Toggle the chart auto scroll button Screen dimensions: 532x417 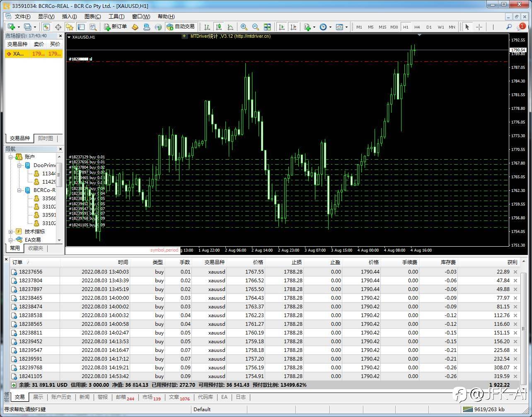pyautogui.click(x=282, y=27)
